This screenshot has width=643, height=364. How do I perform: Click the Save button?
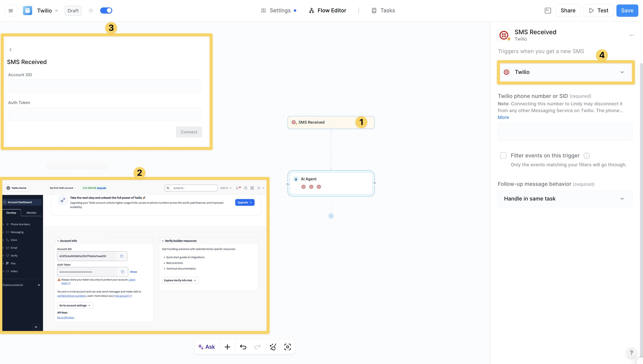[627, 10]
